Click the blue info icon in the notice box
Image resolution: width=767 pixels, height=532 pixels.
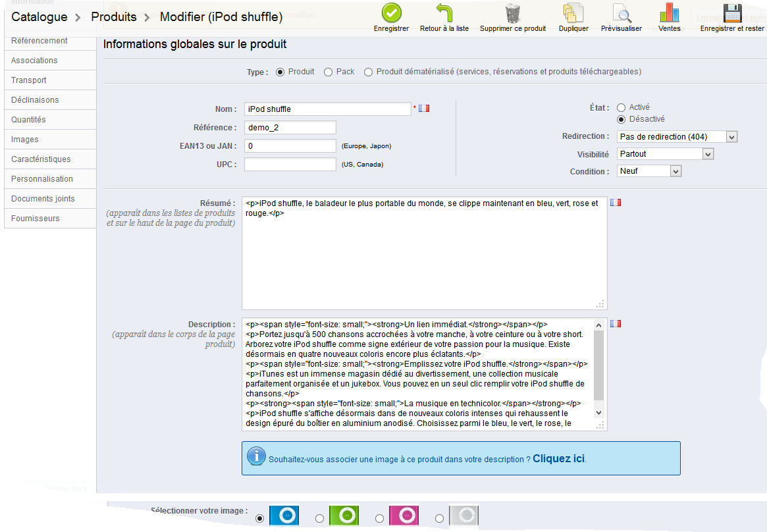pos(256,456)
